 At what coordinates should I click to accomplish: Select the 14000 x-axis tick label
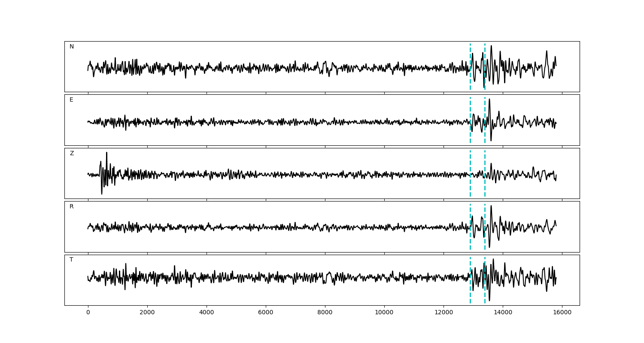[x=503, y=313]
